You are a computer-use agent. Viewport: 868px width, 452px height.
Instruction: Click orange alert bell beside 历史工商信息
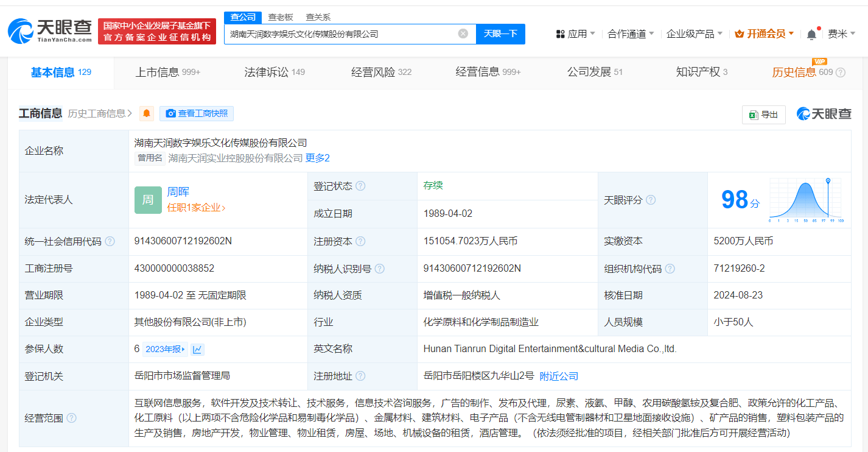pyautogui.click(x=147, y=113)
